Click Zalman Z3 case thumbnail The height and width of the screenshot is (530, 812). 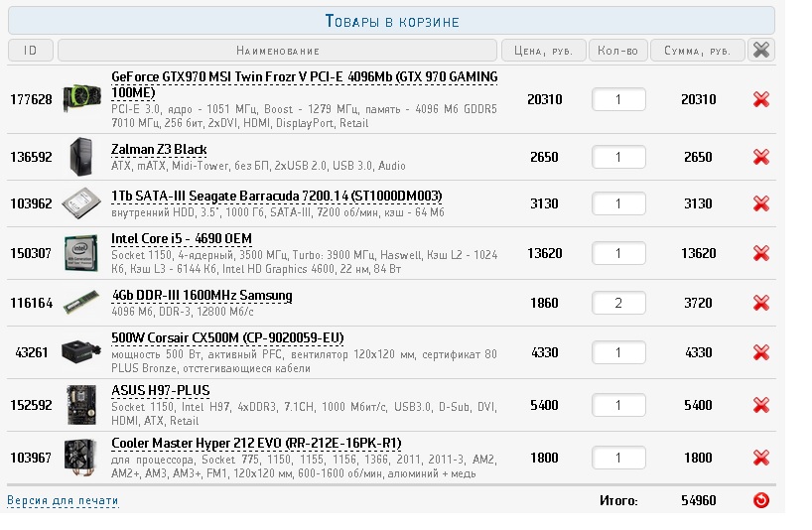point(81,157)
